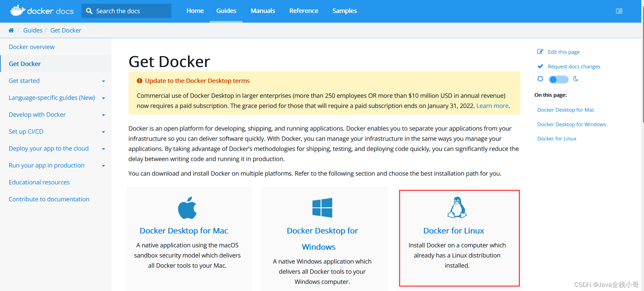
Task: Click the Edit this page pencil icon
Action: 540,51
